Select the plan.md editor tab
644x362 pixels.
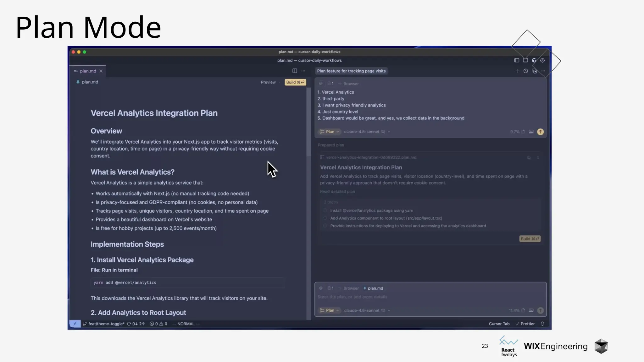[88, 71]
